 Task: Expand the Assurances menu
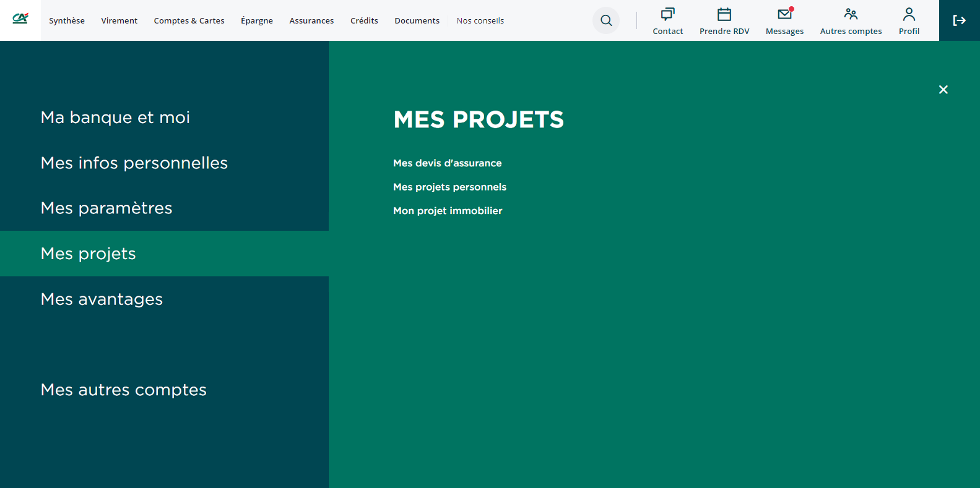(x=311, y=20)
